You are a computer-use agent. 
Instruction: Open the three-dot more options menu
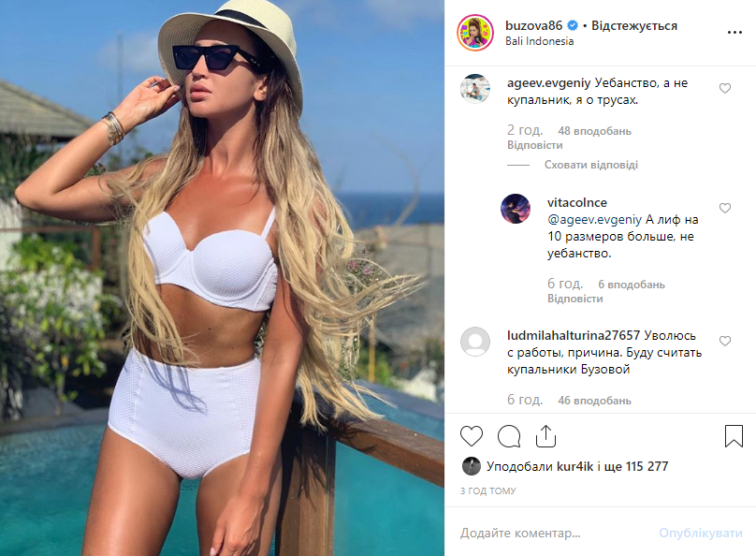click(734, 33)
